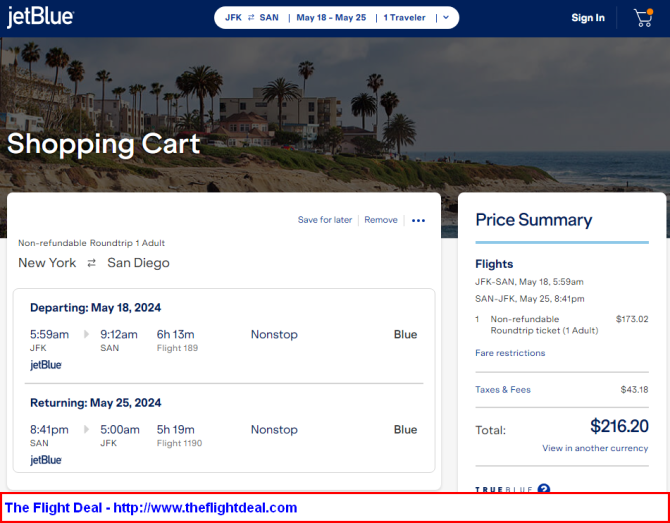Click the 5h 19m duration text

tap(176, 430)
